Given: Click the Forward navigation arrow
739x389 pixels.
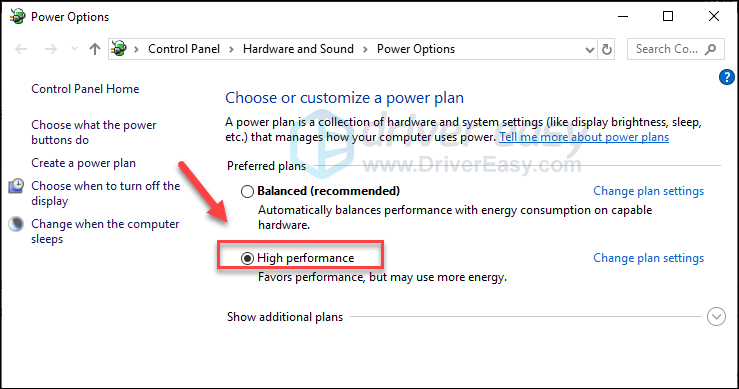Looking at the screenshot, I should click(50, 49).
